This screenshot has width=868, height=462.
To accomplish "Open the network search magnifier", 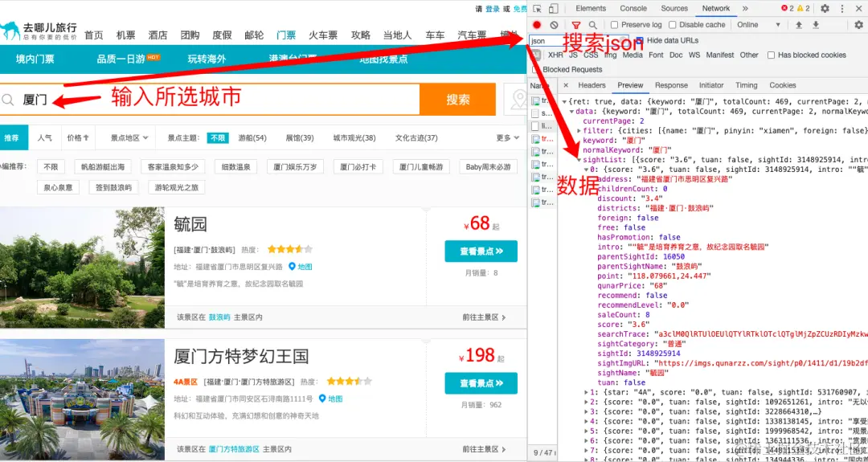I will [593, 25].
